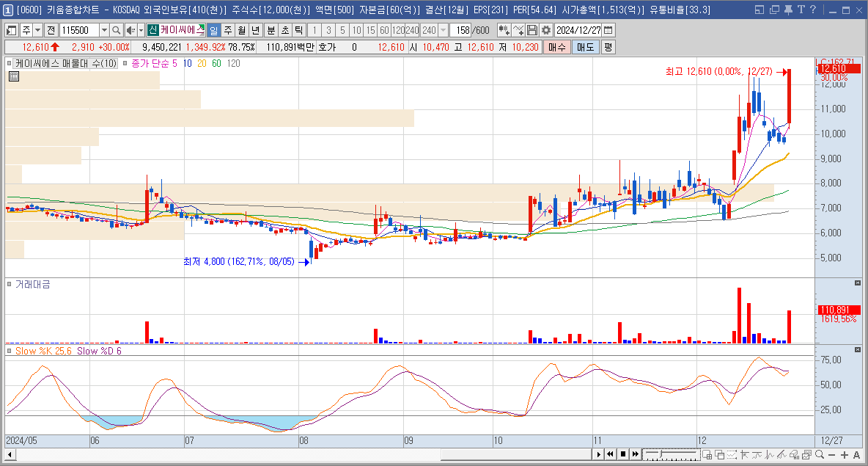Switch to minute 분 period
This screenshot has width=868, height=466.
tap(271, 31)
